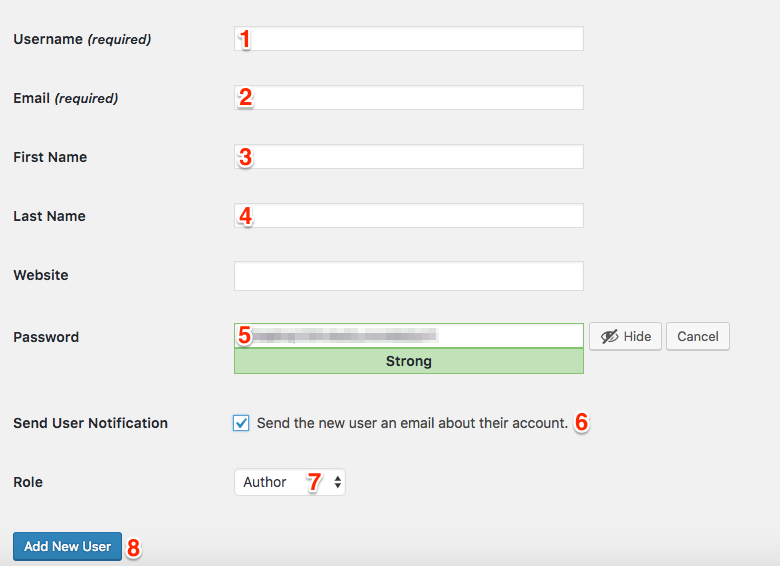Screen dimensions: 780x570
Task: Click the Role dropdown arrows
Action: [x=338, y=482]
